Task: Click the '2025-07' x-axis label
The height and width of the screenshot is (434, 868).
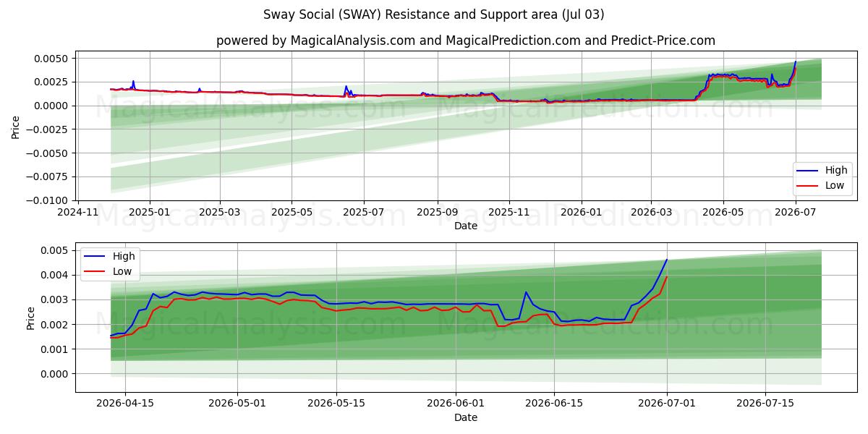Action: (x=363, y=213)
